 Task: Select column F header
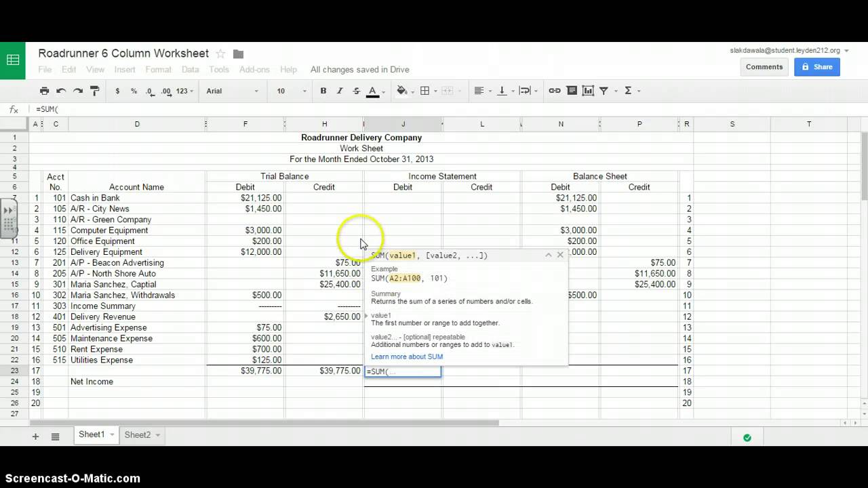point(245,124)
